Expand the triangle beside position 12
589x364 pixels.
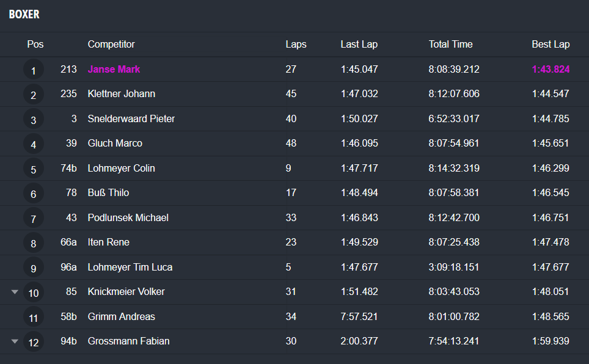tap(15, 341)
